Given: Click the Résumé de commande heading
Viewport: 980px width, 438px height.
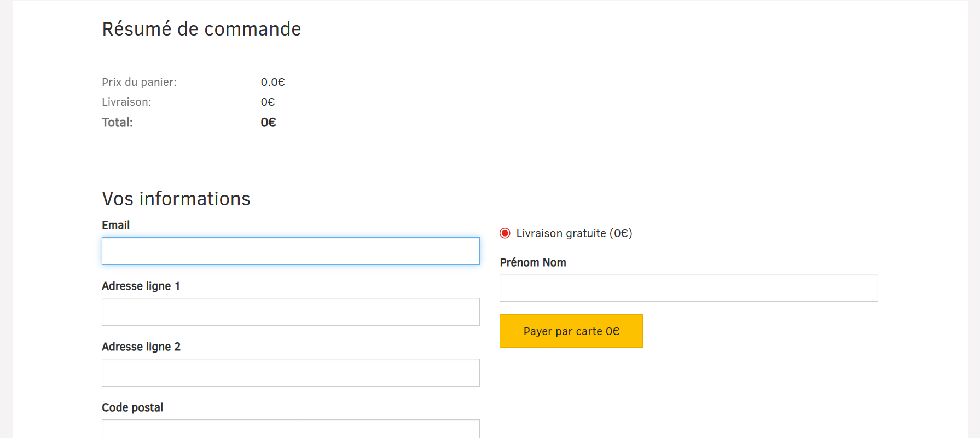Looking at the screenshot, I should coord(201,29).
